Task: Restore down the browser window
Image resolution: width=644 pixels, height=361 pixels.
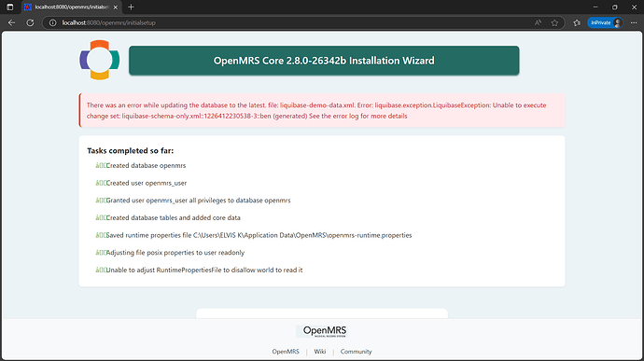Action: coord(615,7)
